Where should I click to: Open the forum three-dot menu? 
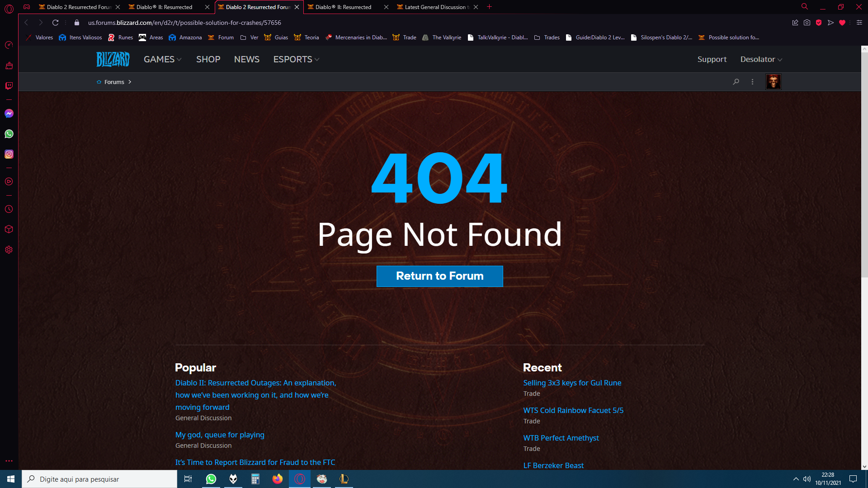click(x=752, y=82)
